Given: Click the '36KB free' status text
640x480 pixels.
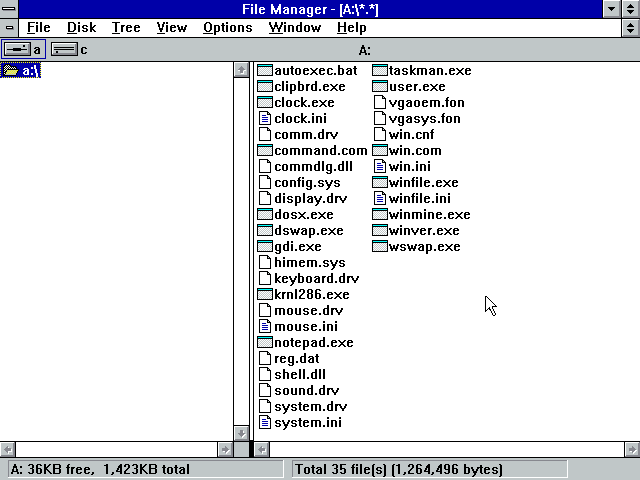Looking at the screenshot, I should pos(60,469).
